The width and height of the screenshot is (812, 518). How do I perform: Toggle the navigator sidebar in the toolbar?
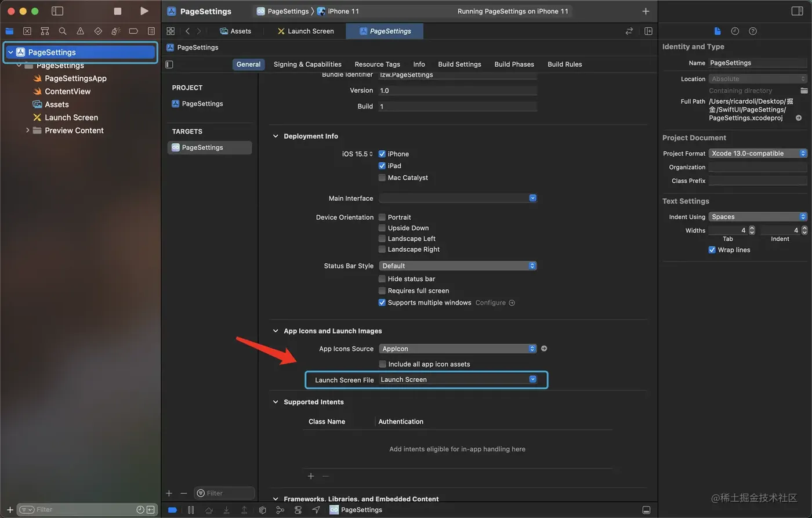tap(57, 11)
